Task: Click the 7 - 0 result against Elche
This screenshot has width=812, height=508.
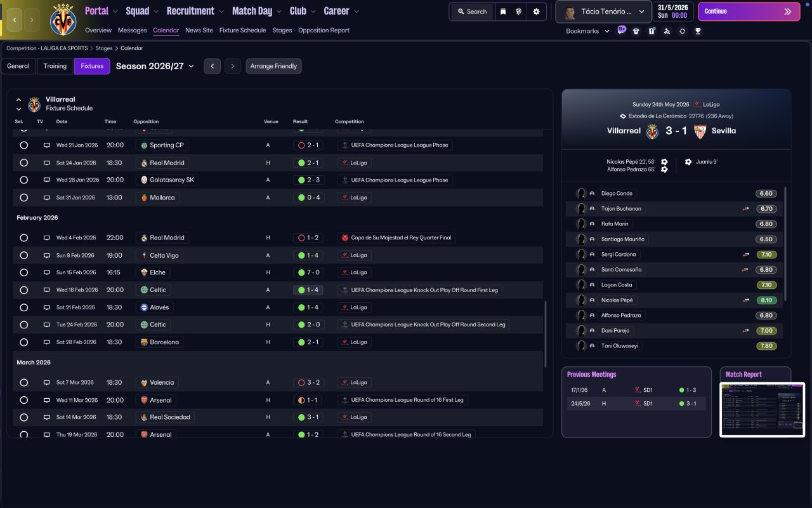Action: pyautogui.click(x=308, y=272)
